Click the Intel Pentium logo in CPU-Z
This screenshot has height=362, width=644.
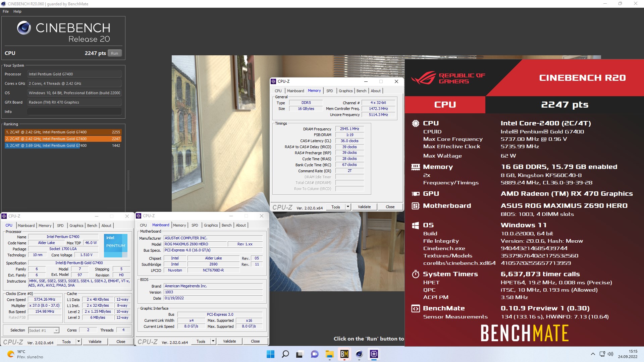pos(115,245)
